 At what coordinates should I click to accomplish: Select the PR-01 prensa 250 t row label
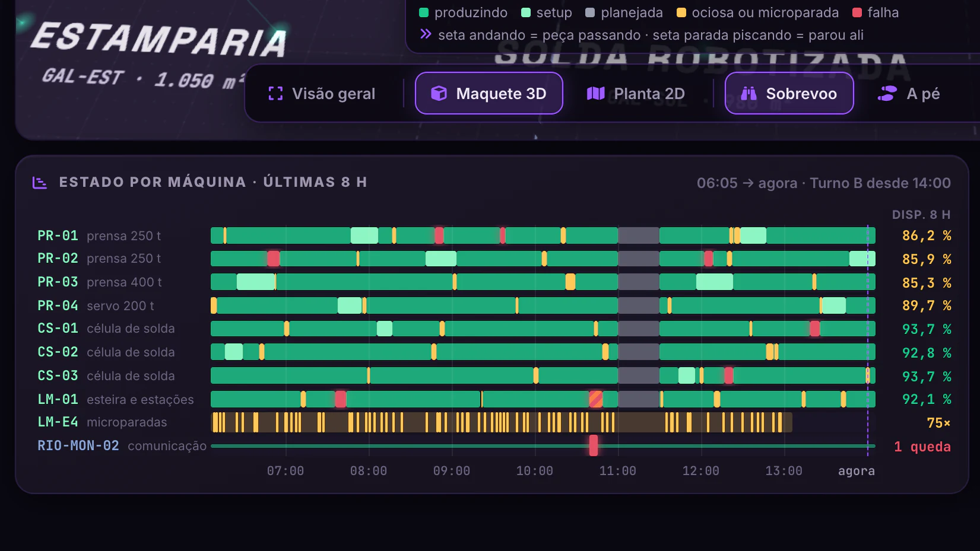pyautogui.click(x=99, y=236)
